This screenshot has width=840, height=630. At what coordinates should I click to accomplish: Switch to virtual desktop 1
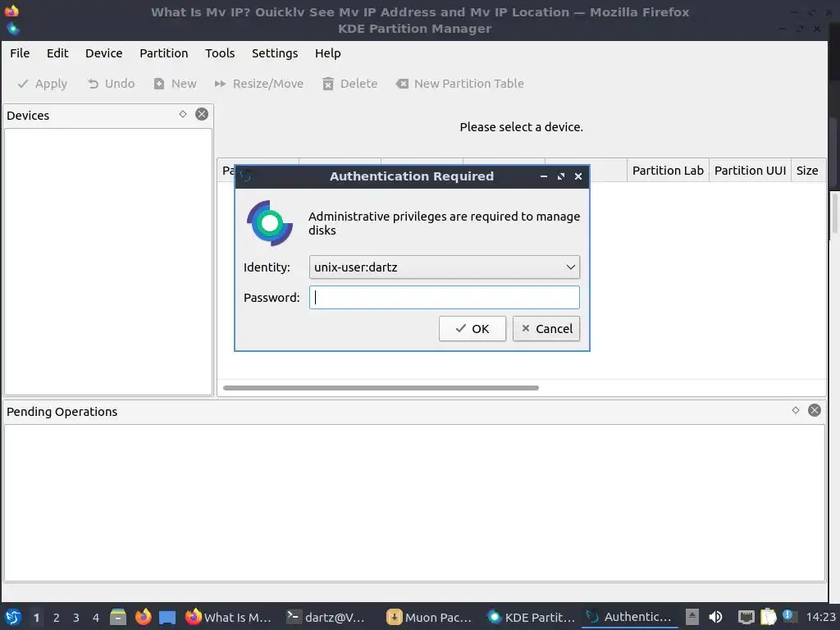36,618
